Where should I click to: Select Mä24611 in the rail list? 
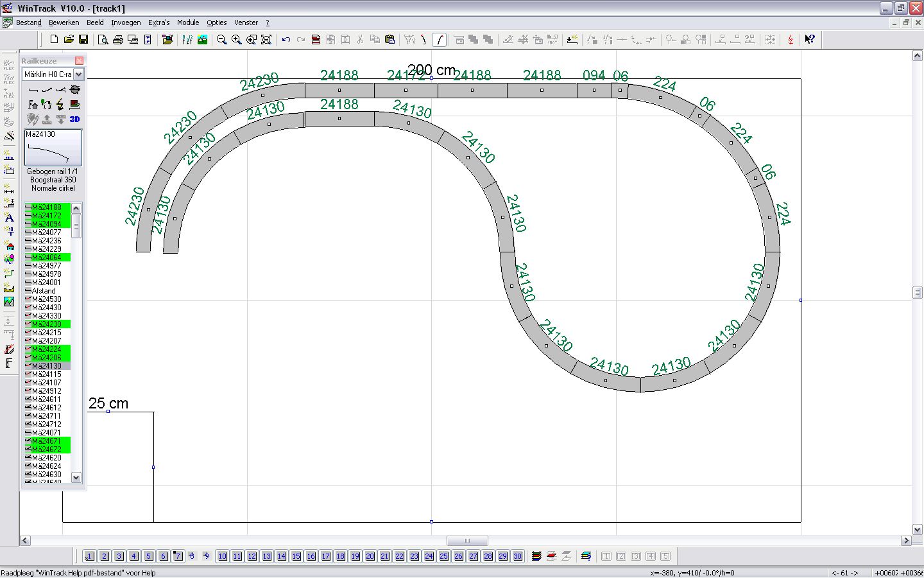pyautogui.click(x=47, y=399)
